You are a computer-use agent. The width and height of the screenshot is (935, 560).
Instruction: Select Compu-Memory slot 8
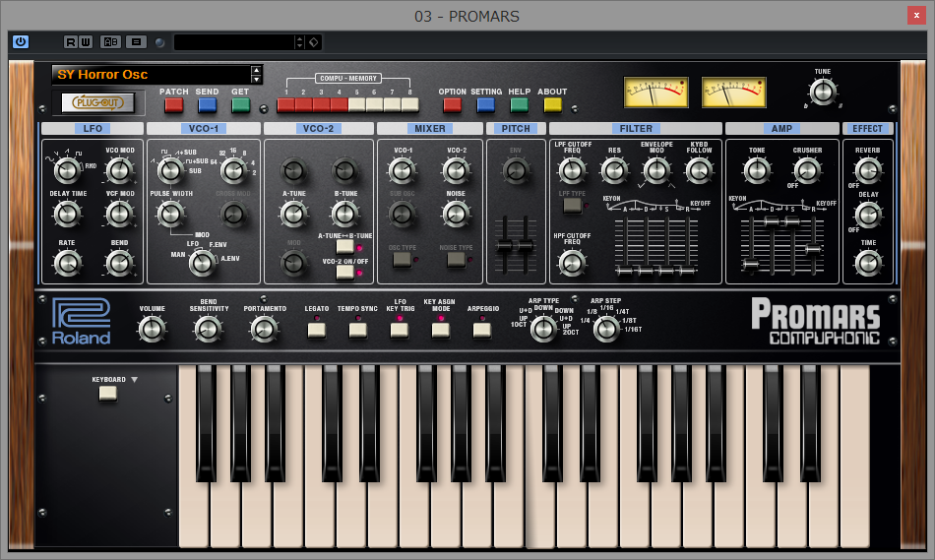tap(409, 105)
